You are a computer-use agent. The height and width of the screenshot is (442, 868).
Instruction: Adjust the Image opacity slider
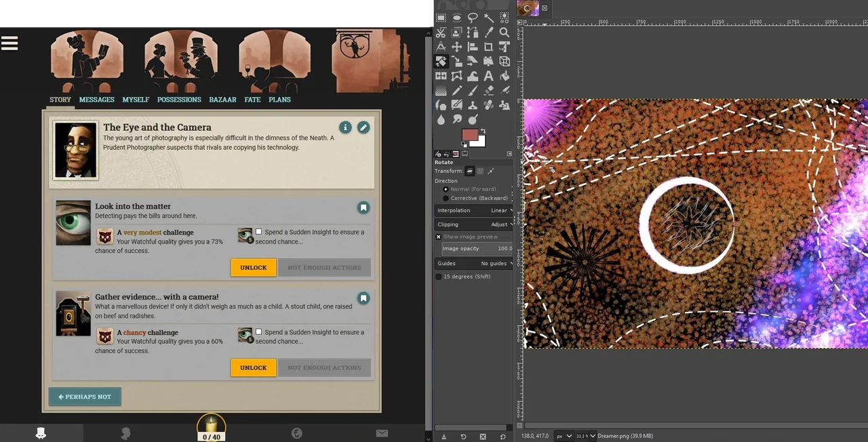(x=477, y=249)
